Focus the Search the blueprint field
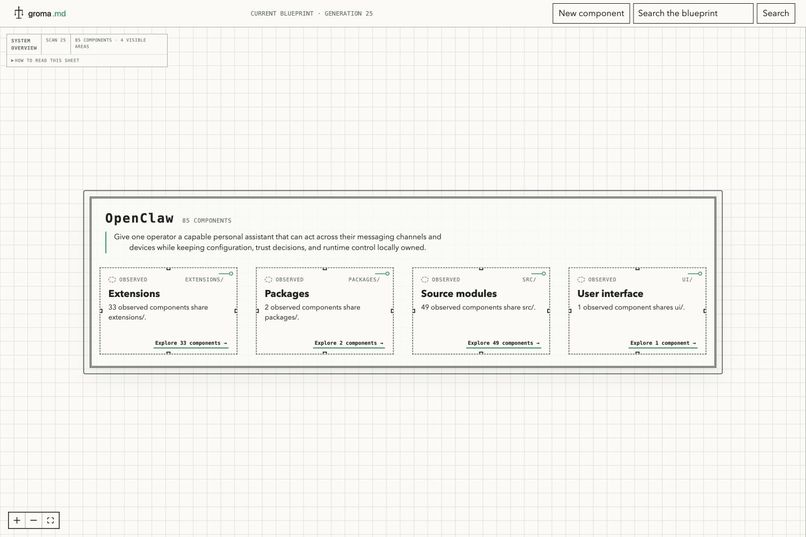Image resolution: width=806 pixels, height=537 pixels. [693, 13]
